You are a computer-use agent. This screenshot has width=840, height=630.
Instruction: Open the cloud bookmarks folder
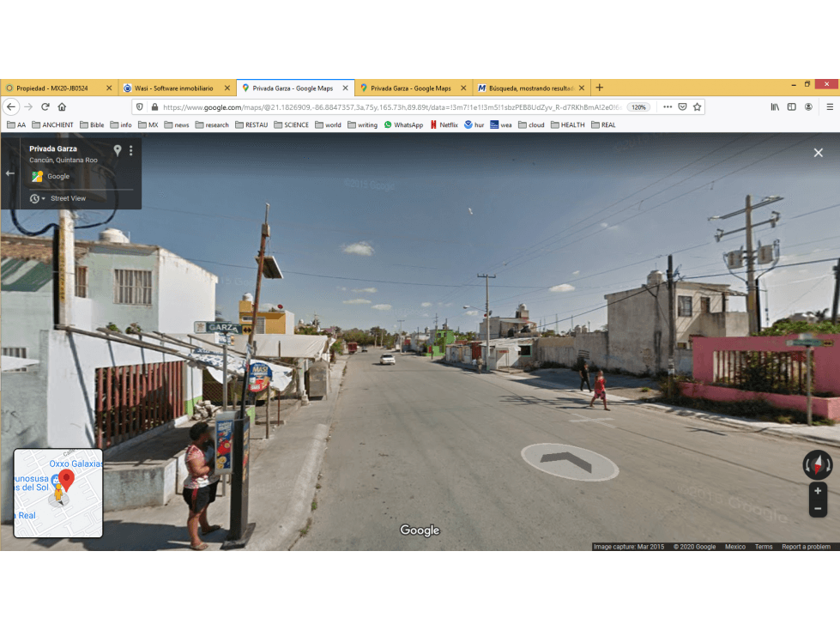pyautogui.click(x=531, y=124)
